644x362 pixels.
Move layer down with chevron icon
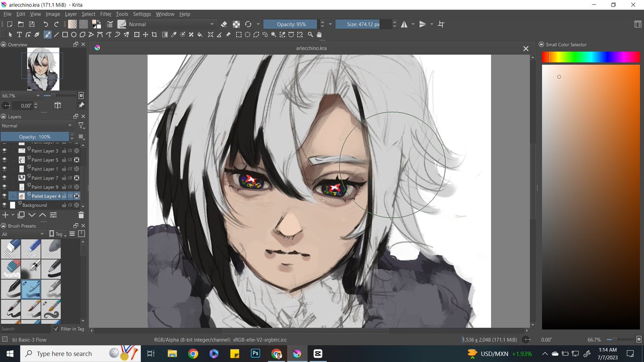[x=32, y=215]
